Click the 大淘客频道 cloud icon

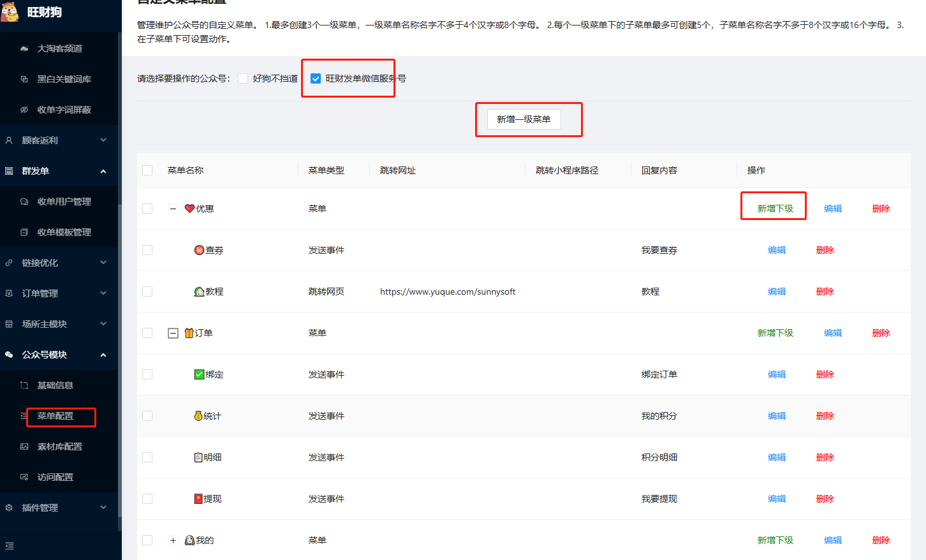point(24,48)
